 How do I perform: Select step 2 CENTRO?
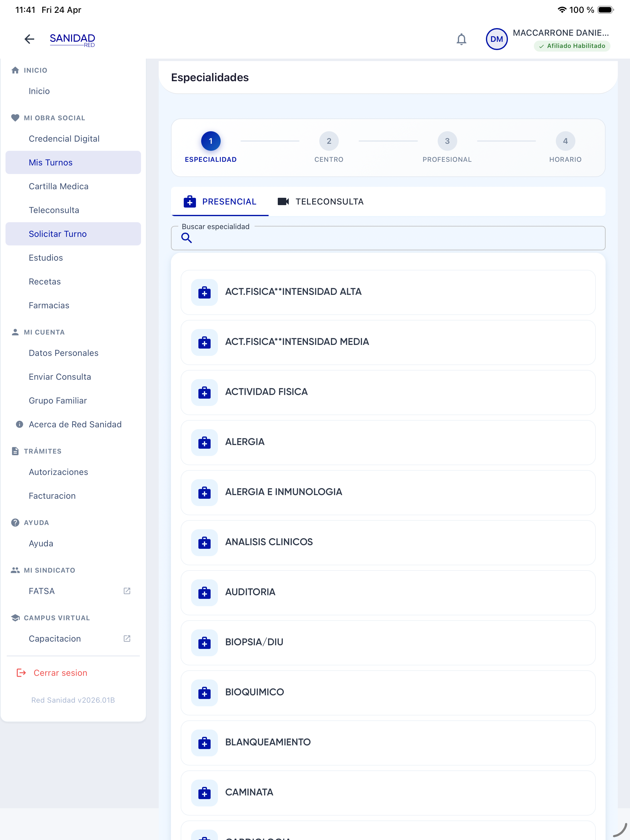pos(329,147)
